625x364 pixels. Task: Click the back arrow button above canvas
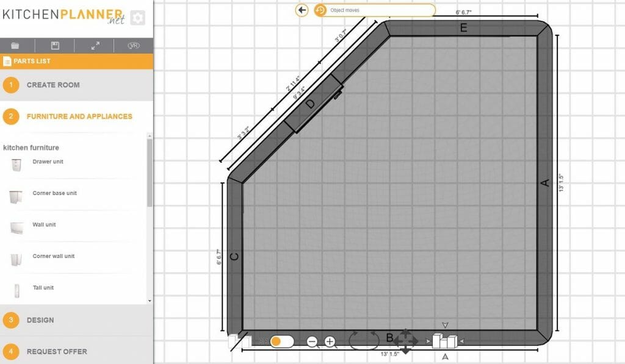point(302,10)
